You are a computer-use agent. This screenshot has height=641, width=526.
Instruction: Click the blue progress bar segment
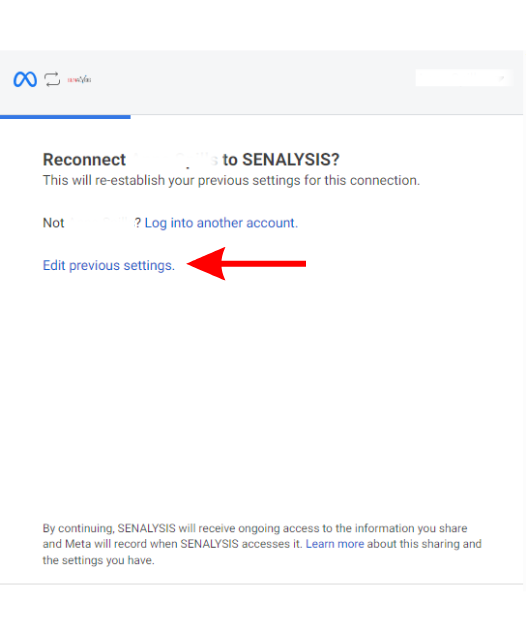click(65, 117)
